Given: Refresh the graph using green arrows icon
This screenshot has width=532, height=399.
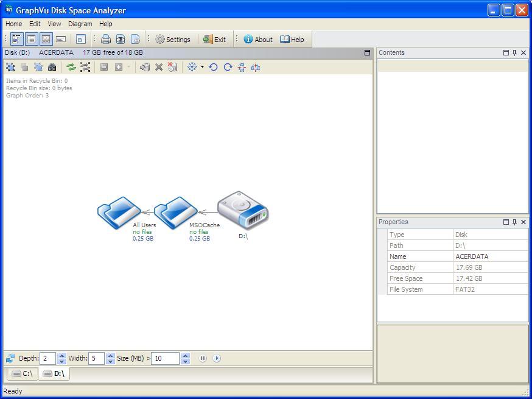Looking at the screenshot, I should click(x=71, y=67).
